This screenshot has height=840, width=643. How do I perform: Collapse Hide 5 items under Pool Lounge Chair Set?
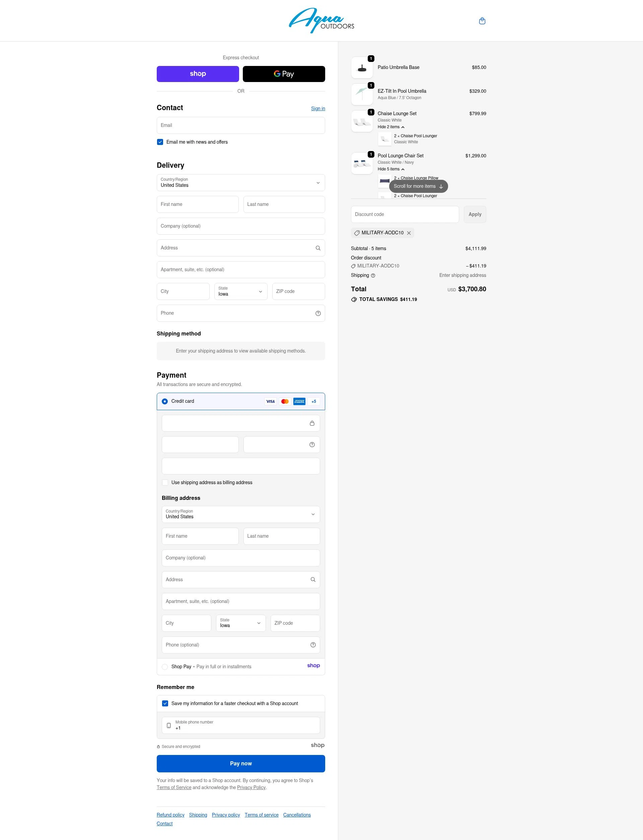coord(390,169)
